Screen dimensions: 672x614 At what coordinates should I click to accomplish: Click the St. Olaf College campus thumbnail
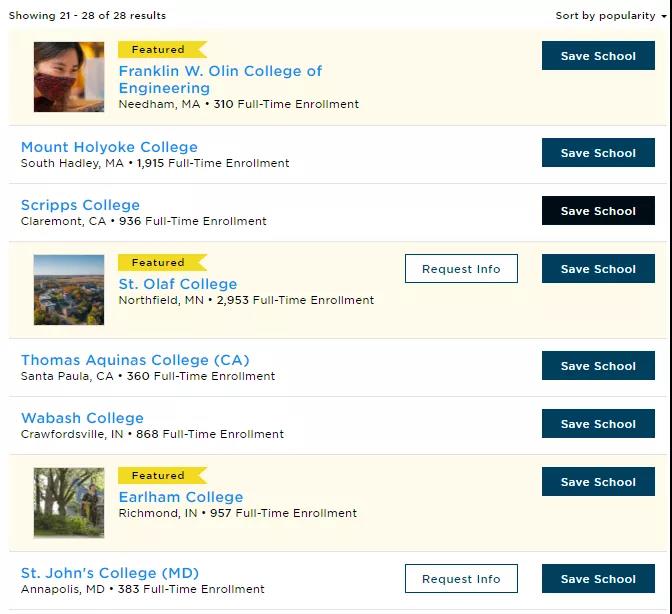[x=69, y=290]
